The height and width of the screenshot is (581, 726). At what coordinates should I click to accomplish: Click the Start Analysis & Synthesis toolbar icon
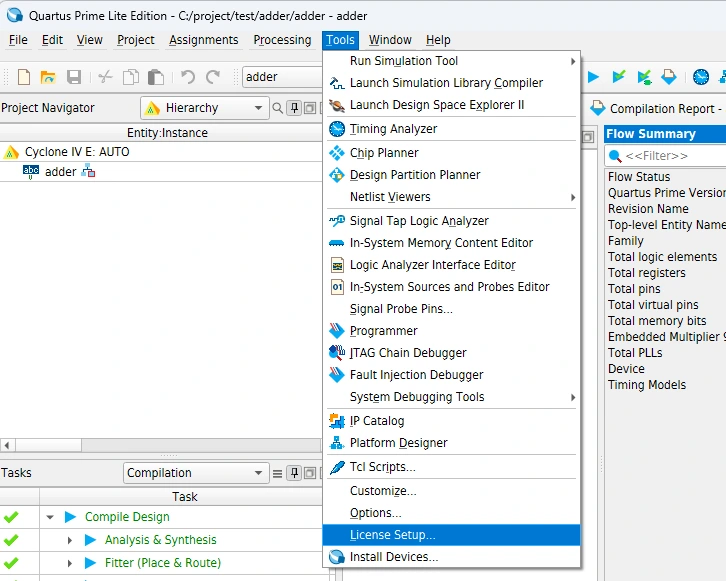tap(619, 77)
